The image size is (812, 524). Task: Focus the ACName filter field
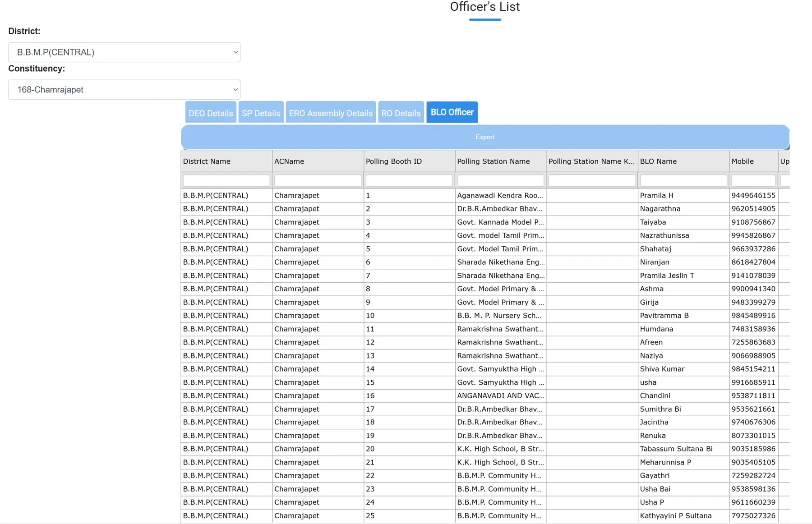(x=318, y=180)
